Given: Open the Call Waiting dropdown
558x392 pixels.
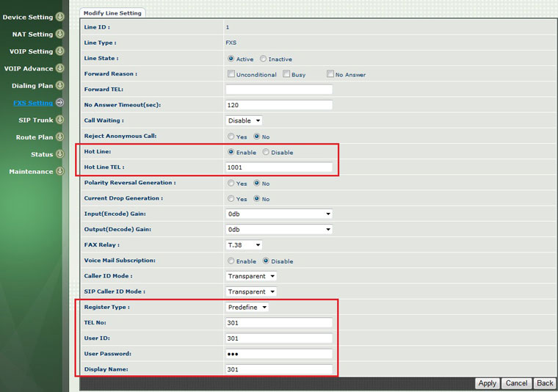Looking at the screenshot, I should (x=244, y=120).
